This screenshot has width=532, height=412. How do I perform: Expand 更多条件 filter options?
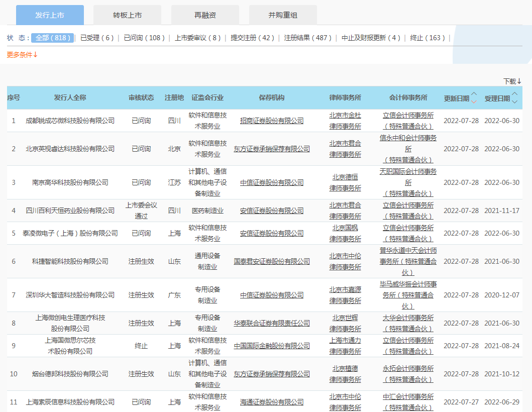point(22,55)
